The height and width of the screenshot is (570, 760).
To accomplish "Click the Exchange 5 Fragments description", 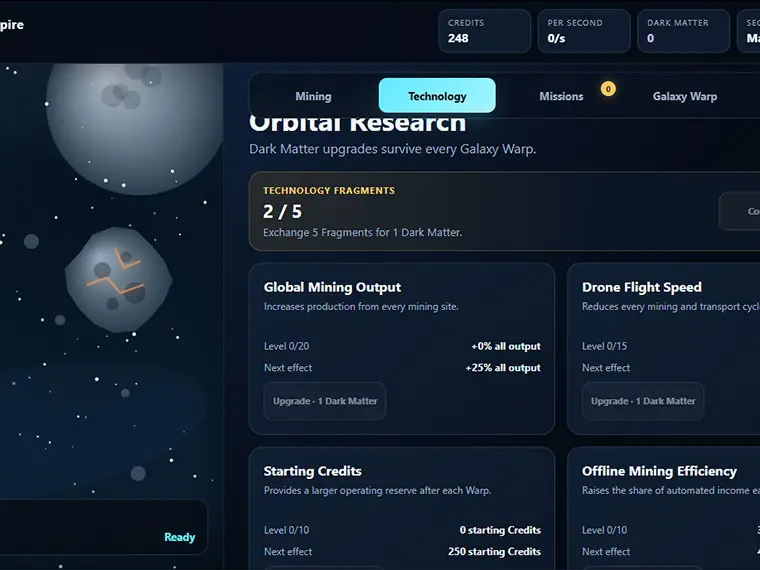I will tap(363, 233).
